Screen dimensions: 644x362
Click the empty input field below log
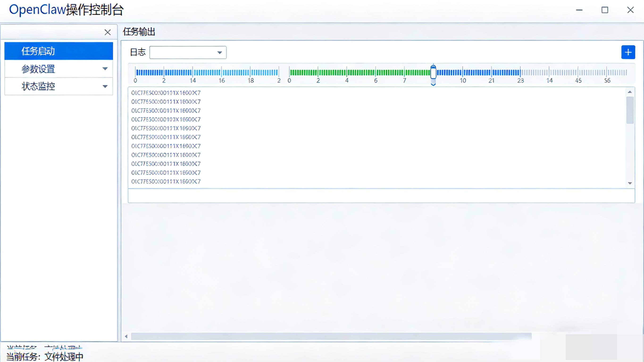pos(381,196)
